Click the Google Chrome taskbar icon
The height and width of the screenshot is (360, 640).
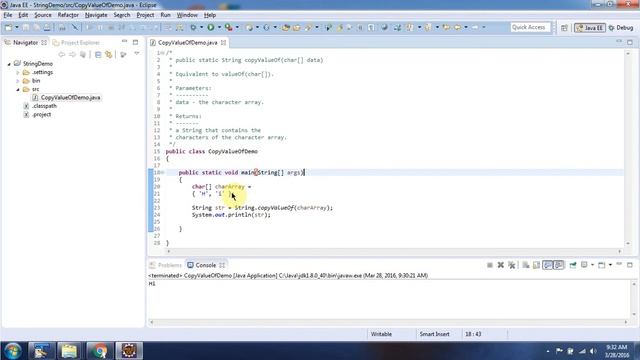pos(99,351)
